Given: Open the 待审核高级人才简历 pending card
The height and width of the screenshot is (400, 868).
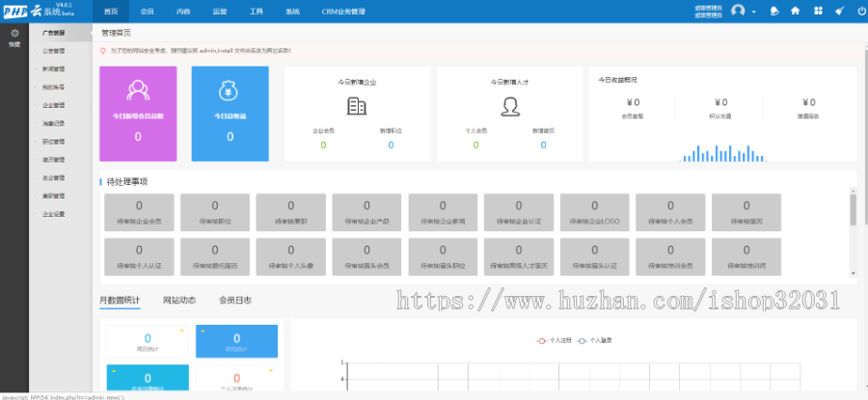Looking at the screenshot, I should (x=519, y=256).
